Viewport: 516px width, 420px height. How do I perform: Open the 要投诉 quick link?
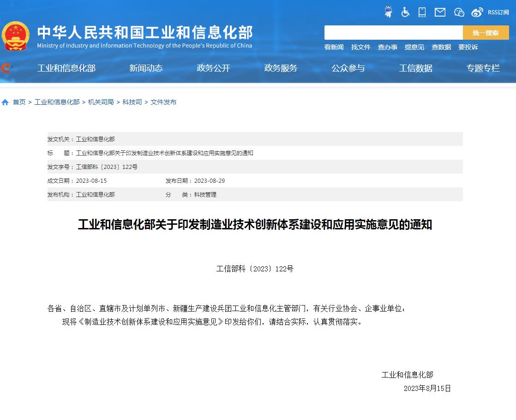468,47
